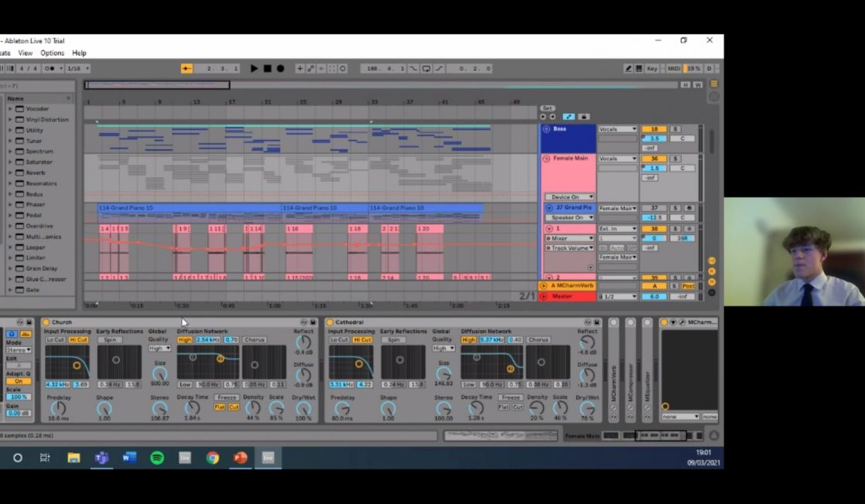Expand the Reverb folder in browser

click(x=10, y=172)
